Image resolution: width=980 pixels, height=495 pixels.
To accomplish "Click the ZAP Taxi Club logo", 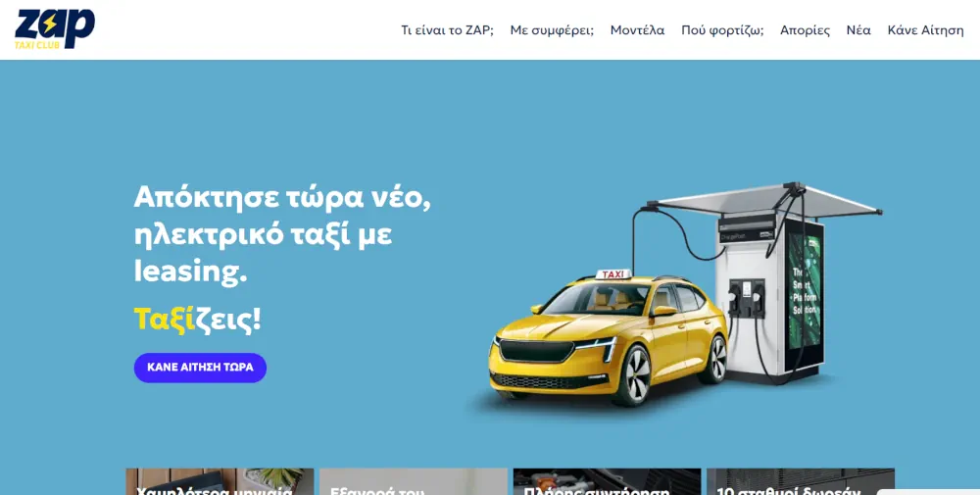I will [55, 29].
